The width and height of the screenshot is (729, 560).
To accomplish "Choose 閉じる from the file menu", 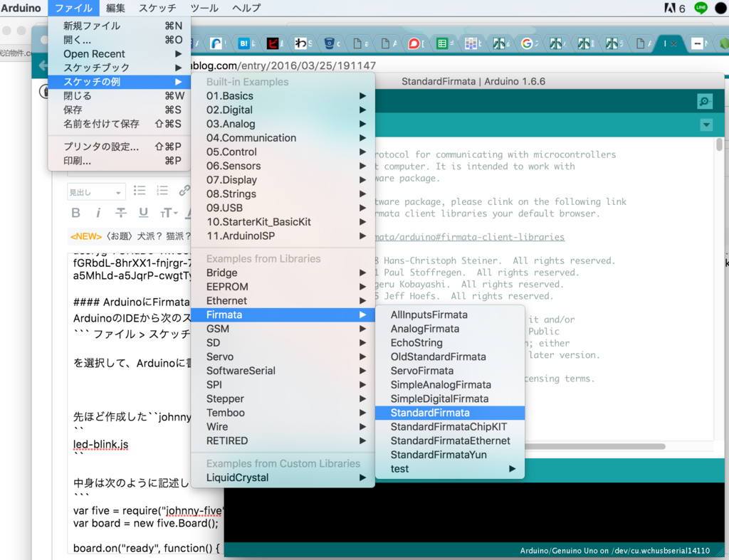I will pyautogui.click(x=119, y=96).
